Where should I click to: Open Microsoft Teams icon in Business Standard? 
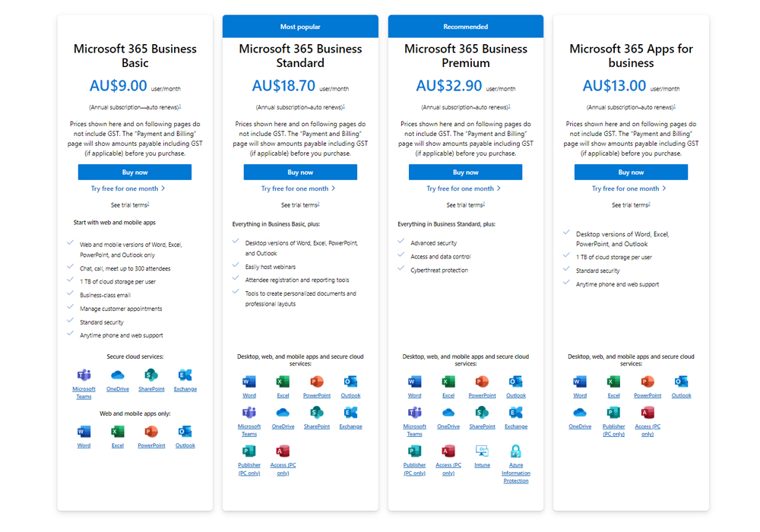(249, 413)
